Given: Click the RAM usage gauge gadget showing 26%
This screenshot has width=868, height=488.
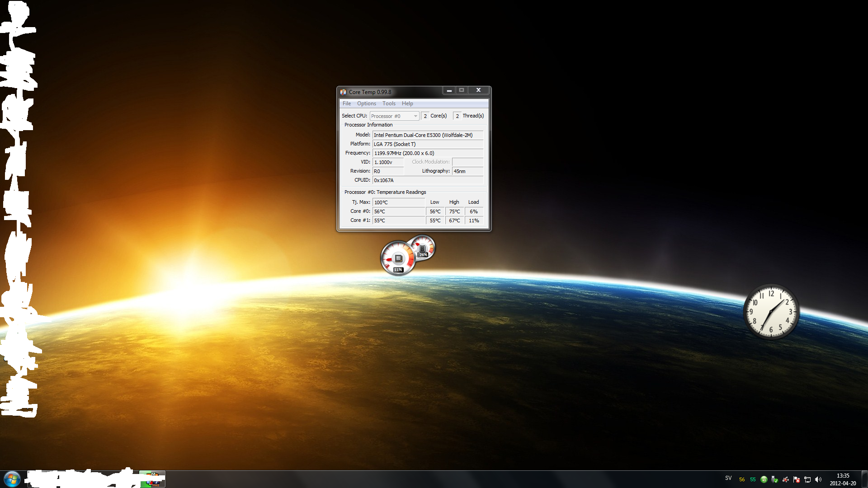Looking at the screenshot, I should (x=424, y=247).
